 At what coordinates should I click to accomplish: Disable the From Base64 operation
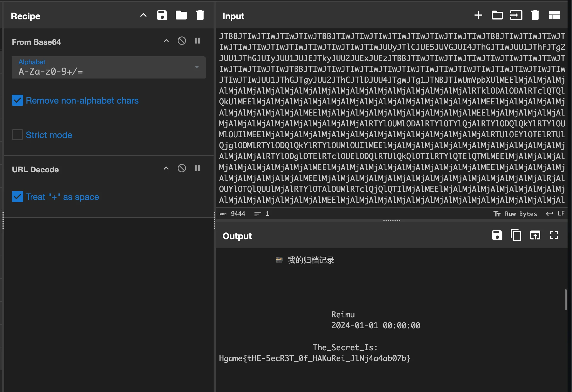182,41
